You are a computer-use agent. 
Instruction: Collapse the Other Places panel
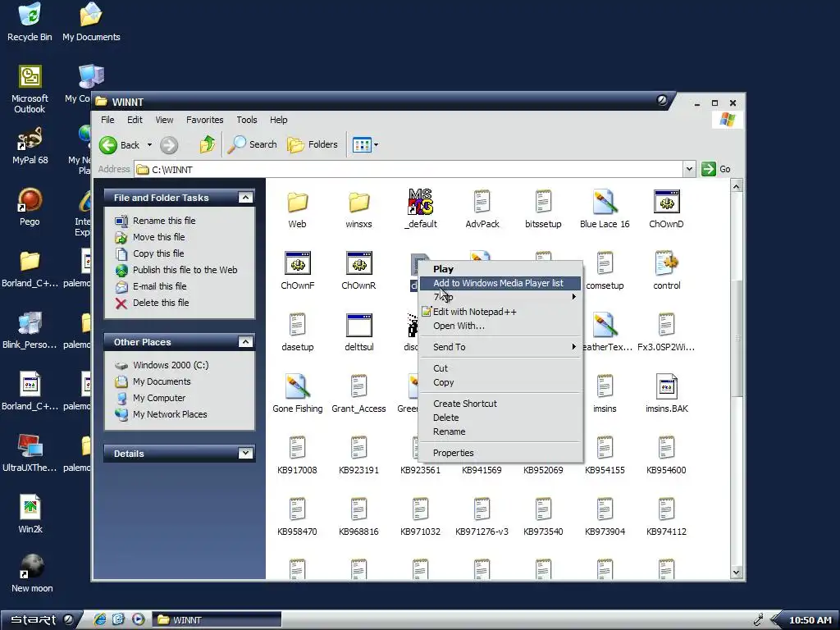coord(245,342)
